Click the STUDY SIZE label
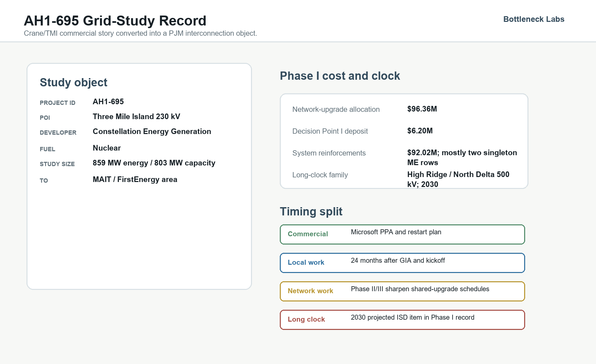 point(57,164)
